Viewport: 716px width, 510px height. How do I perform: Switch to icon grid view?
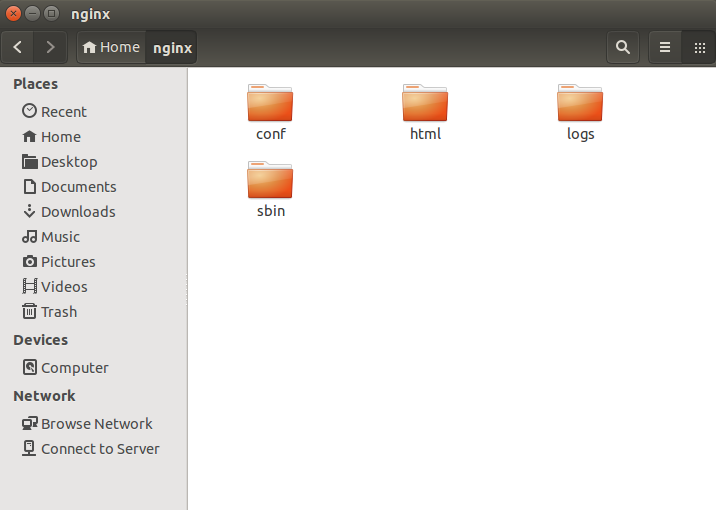699,47
